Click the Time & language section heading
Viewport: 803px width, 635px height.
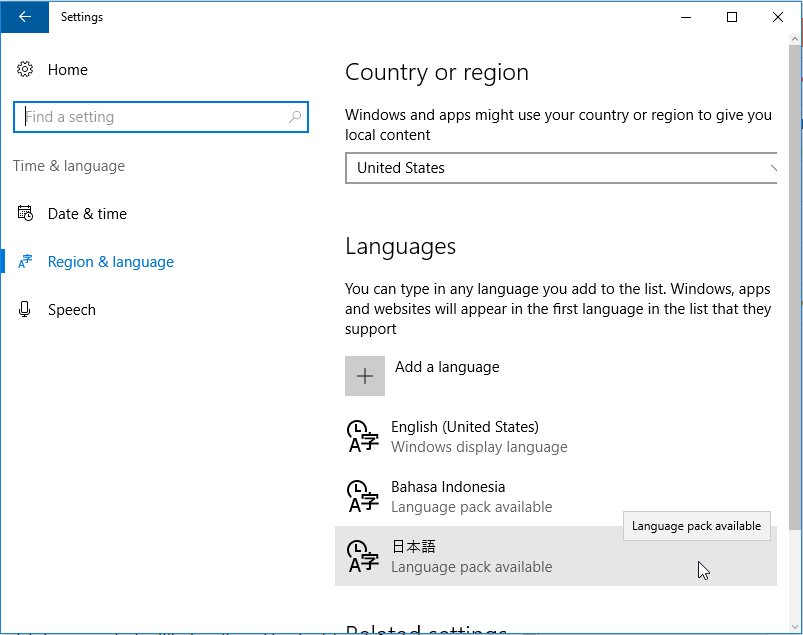[x=69, y=166]
